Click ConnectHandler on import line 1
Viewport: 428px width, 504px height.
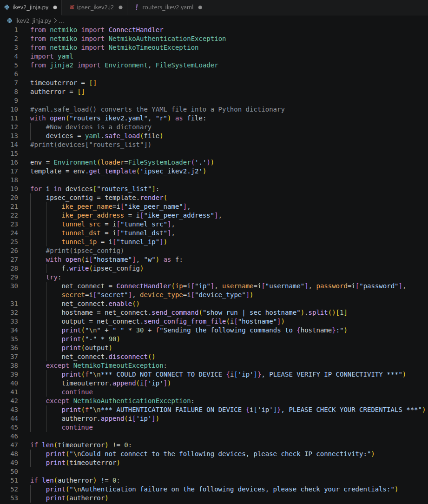(x=136, y=30)
